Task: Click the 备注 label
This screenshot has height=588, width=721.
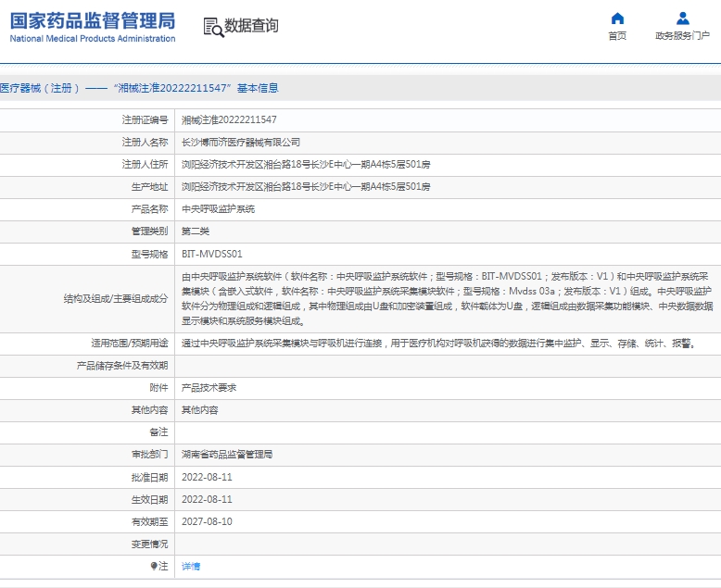Action: [158, 432]
